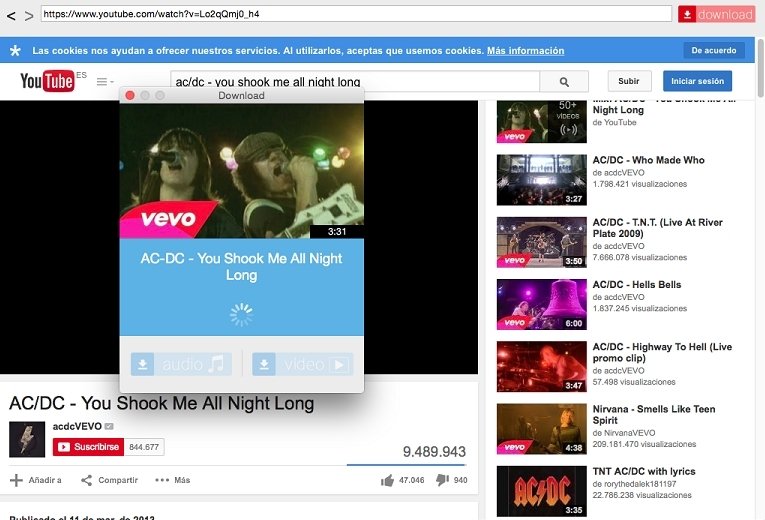The width and height of the screenshot is (765, 520).
Task: Click the video thumbnail in Download popup
Action: (x=242, y=171)
